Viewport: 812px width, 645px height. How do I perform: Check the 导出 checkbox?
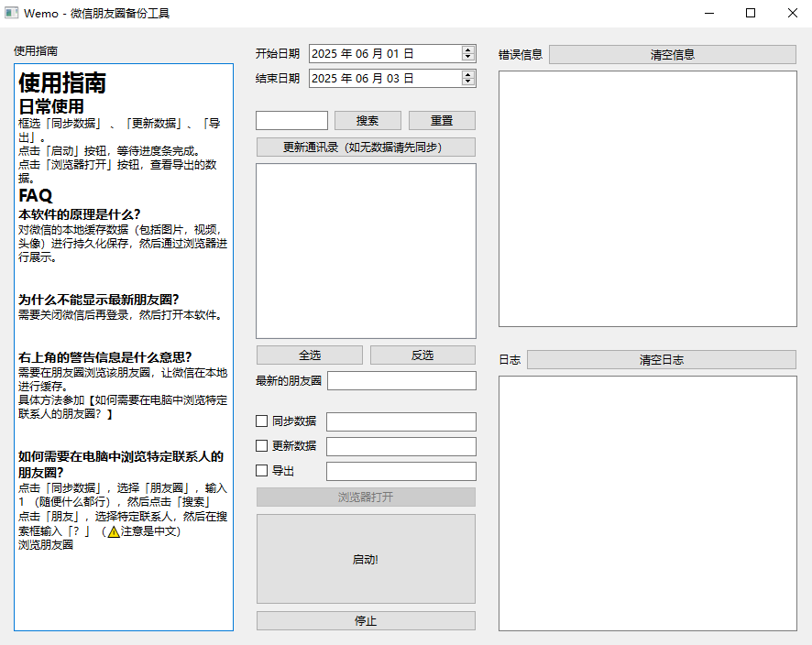click(x=261, y=471)
